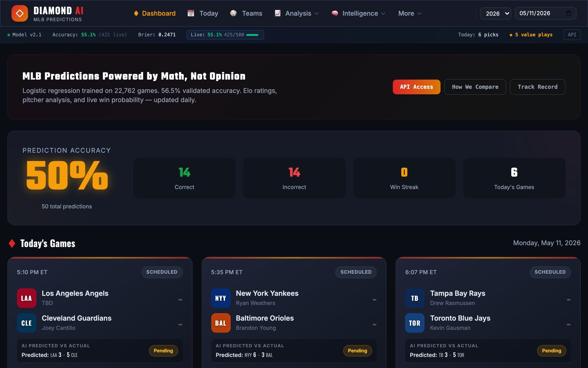Click the 50 total predictions label
Screen dimensions: 588x368
(67, 207)
